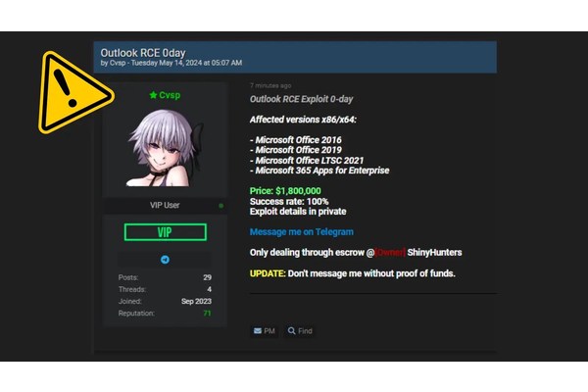The height and width of the screenshot is (392, 588).
Task: Click the 'by Cvsp - Tuesday May 14, 2024' byline
Action: 171,63
